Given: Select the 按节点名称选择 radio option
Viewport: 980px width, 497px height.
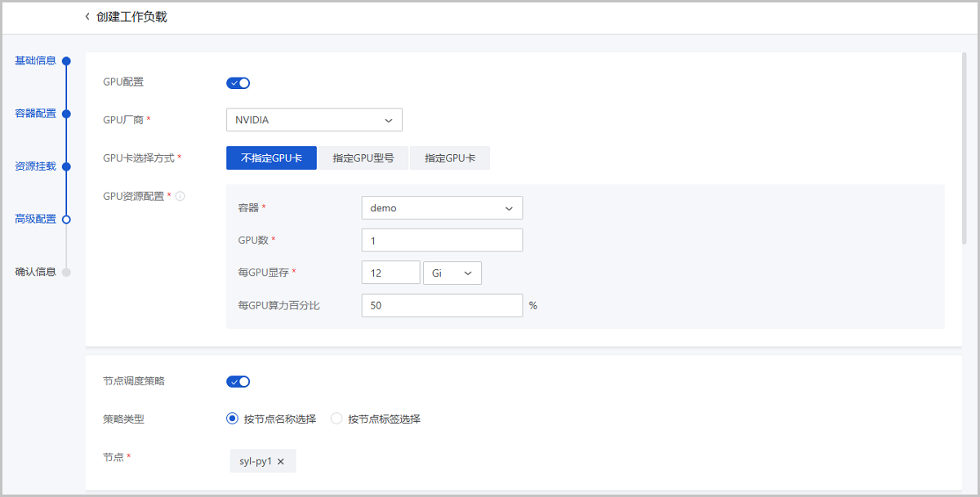Looking at the screenshot, I should click(271, 419).
